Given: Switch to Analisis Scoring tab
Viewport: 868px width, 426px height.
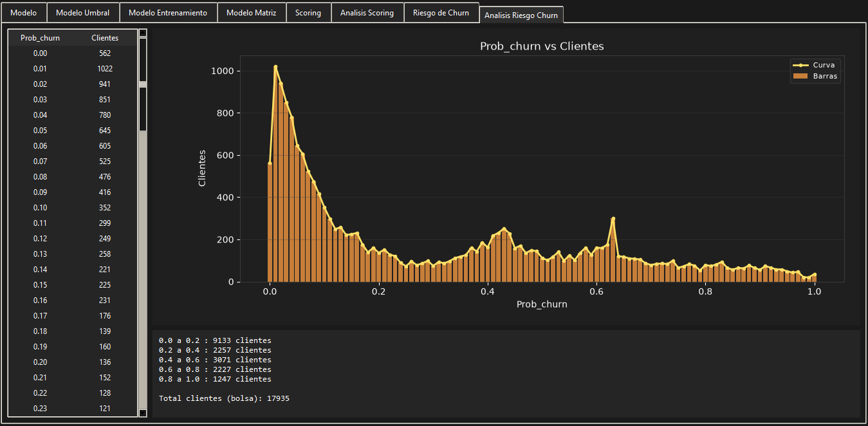Looking at the screenshot, I should (367, 13).
